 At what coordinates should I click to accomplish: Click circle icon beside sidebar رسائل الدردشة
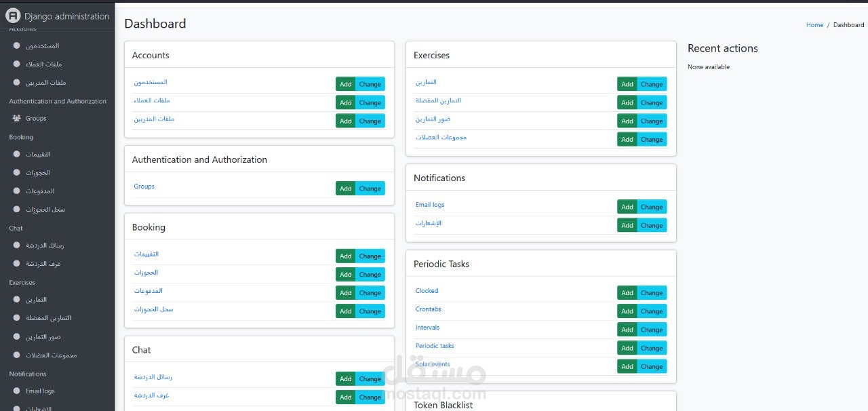point(16,246)
